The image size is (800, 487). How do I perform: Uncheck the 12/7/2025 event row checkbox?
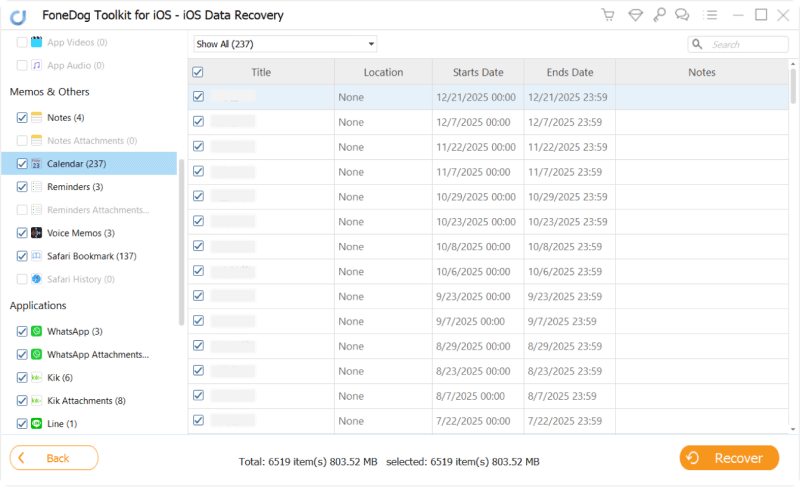point(198,121)
